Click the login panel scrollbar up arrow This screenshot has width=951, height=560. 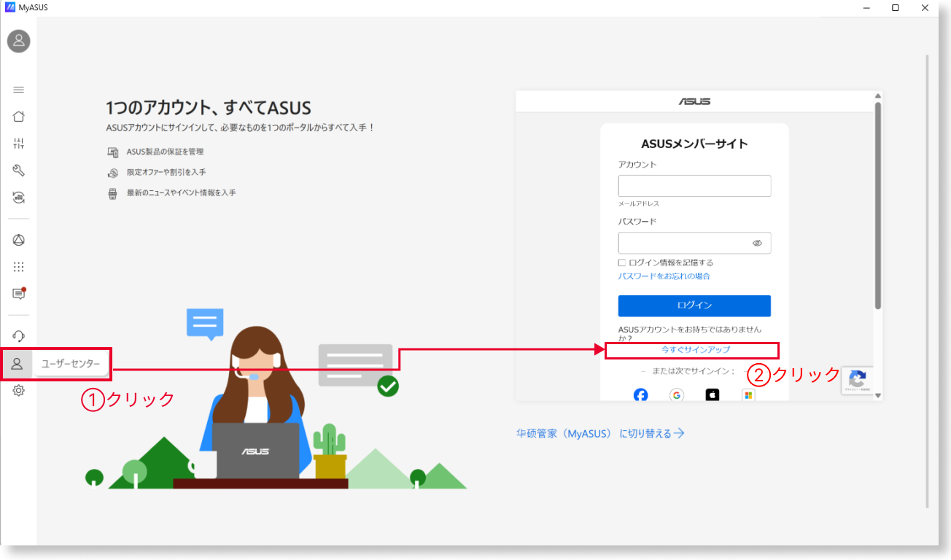click(x=878, y=96)
